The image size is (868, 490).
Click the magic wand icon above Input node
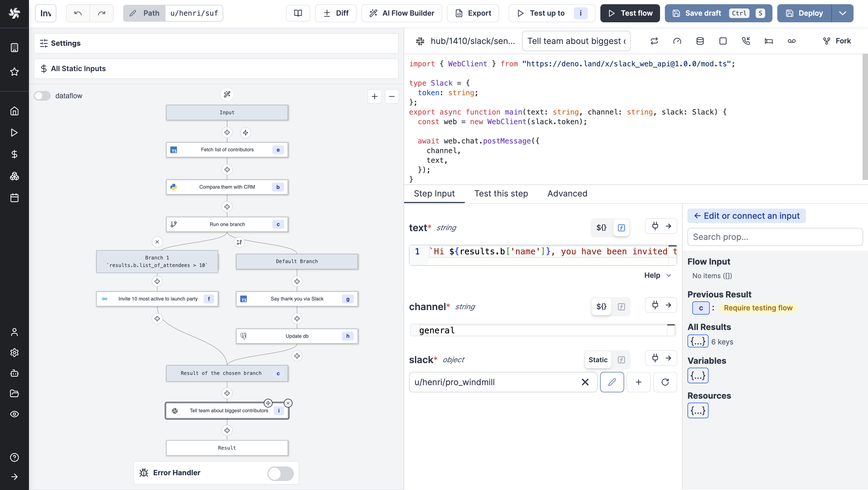(227, 94)
